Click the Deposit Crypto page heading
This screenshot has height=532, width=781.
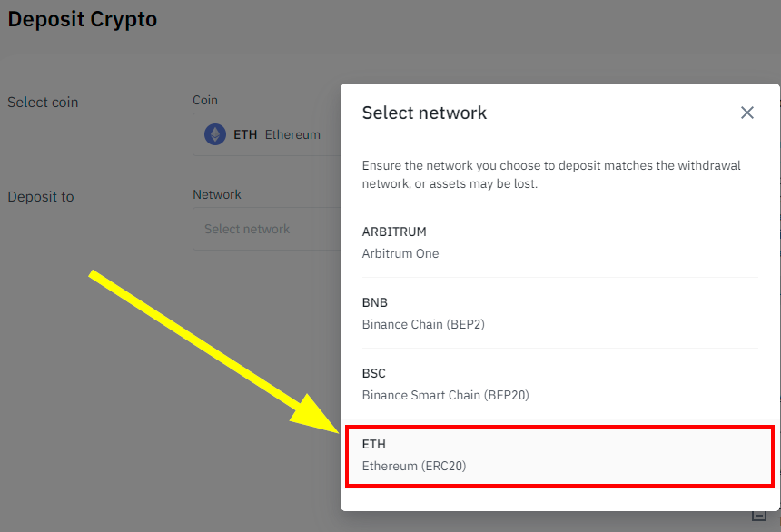(x=83, y=19)
